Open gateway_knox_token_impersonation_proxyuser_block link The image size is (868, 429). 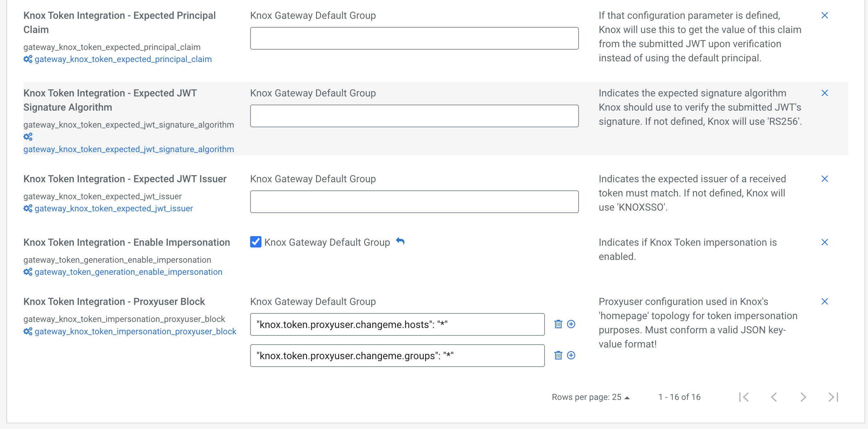[135, 331]
